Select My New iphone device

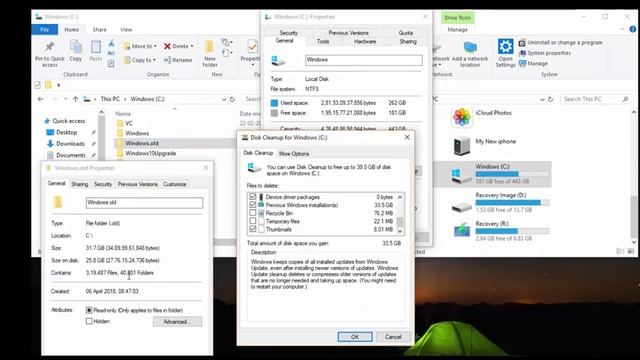coord(484,146)
